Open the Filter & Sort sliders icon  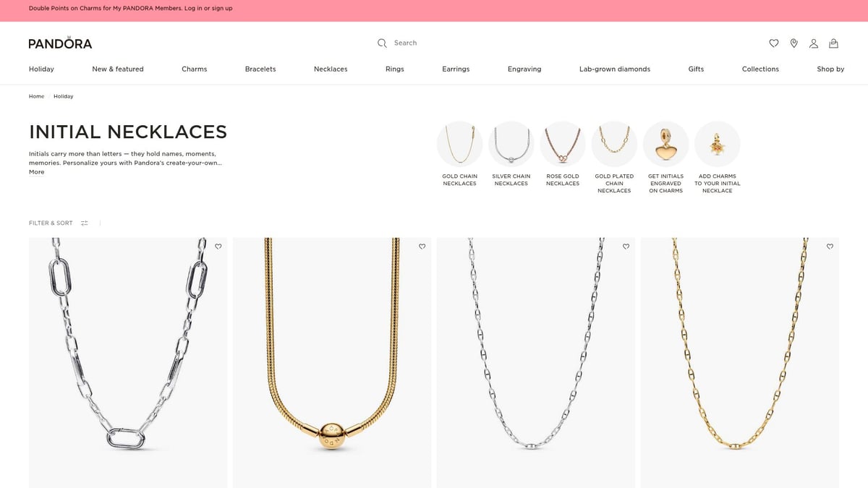(85, 223)
